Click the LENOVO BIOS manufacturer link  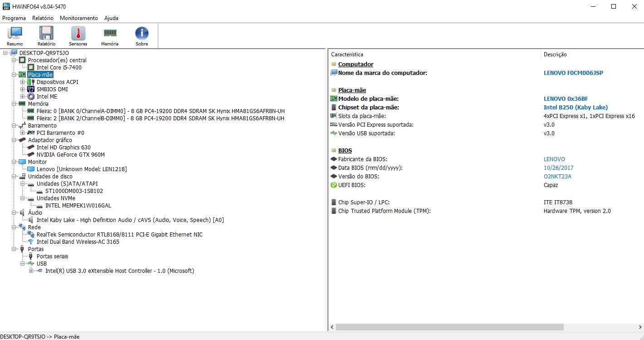point(554,159)
